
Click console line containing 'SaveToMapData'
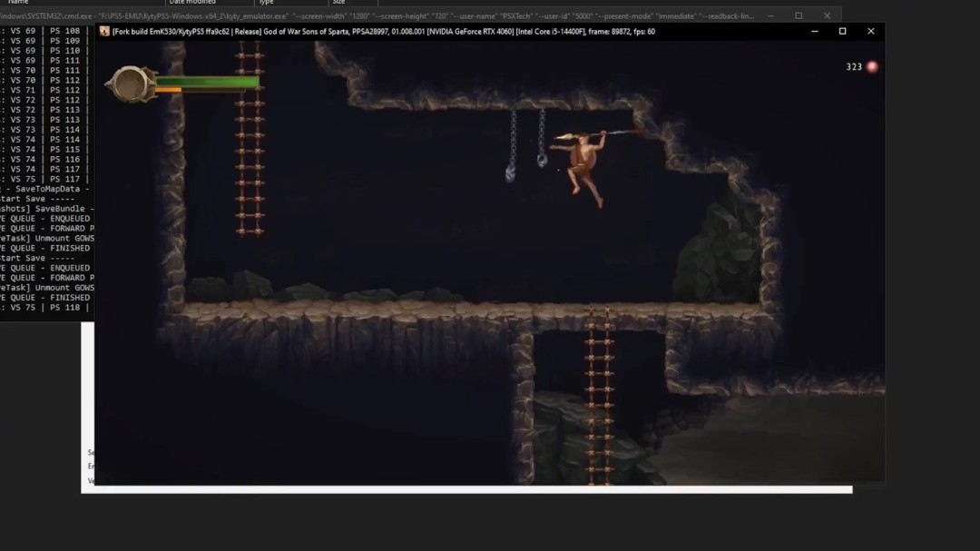(46, 189)
